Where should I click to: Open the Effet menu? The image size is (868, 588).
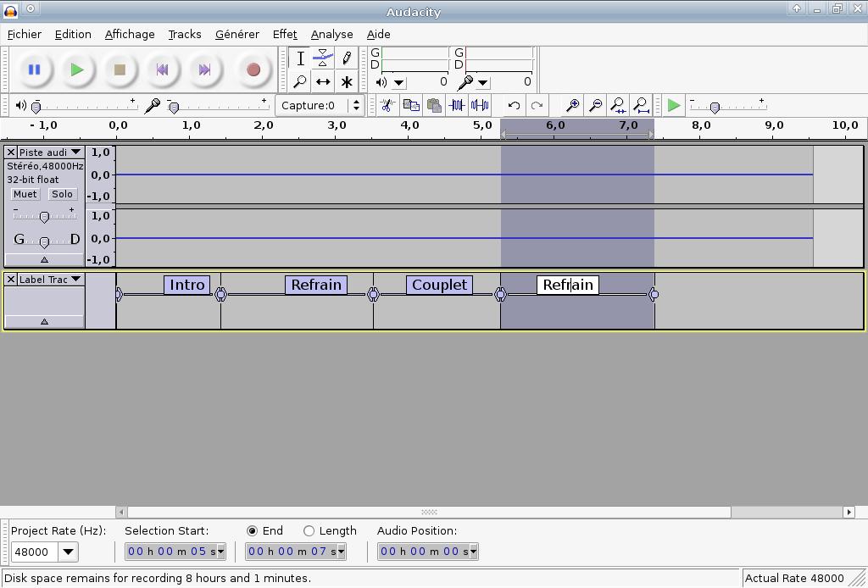(285, 35)
